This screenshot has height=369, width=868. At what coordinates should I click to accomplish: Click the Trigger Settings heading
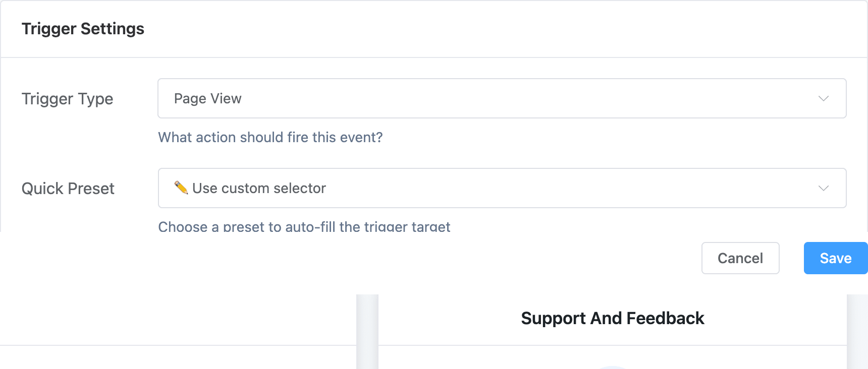click(83, 28)
